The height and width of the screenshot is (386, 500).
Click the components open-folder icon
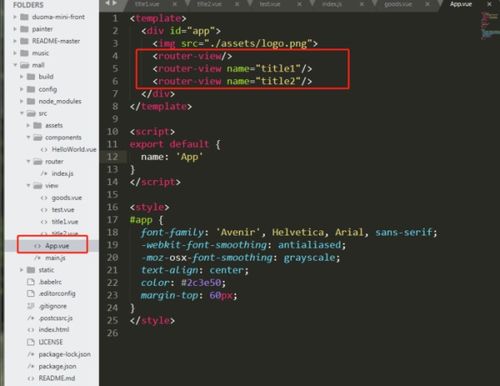pos(38,137)
